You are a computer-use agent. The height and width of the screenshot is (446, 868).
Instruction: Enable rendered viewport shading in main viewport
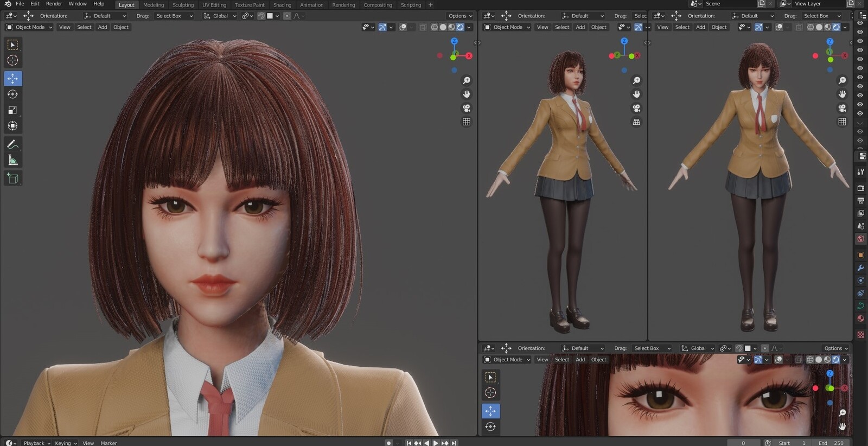pyautogui.click(x=460, y=27)
